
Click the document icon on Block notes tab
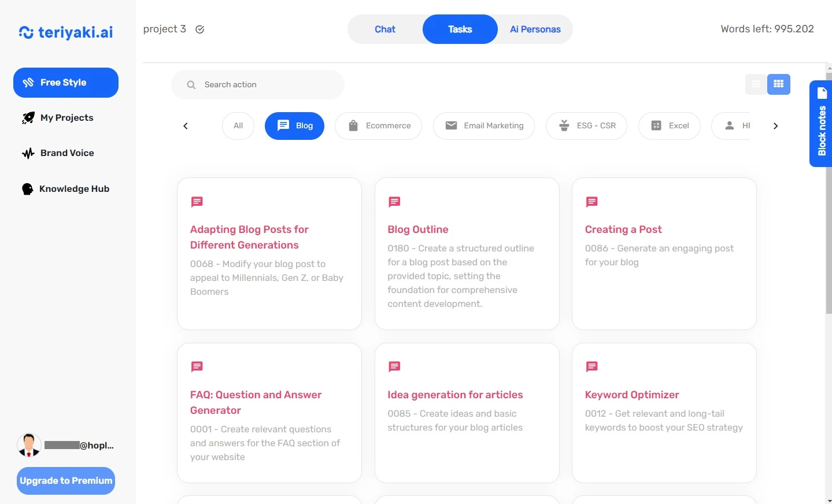(822, 93)
